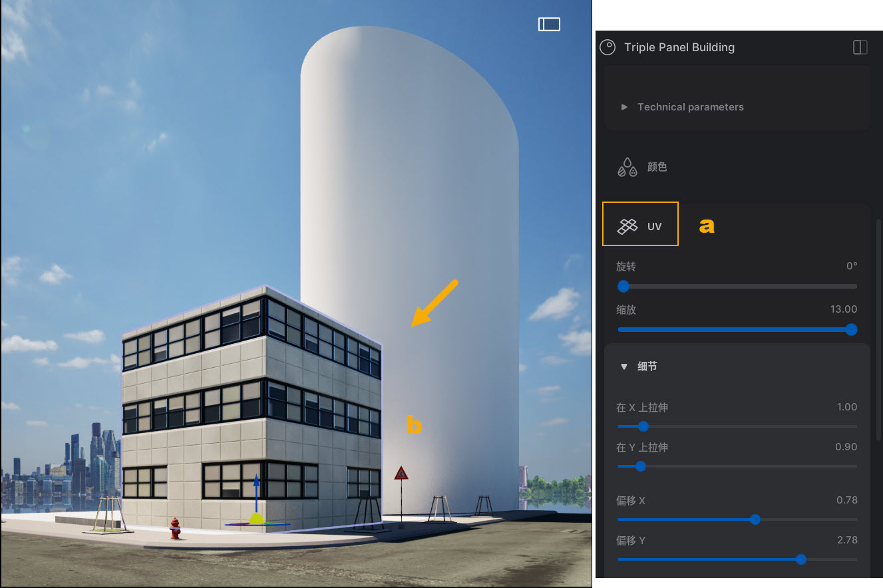Adjust the 在 Y 上拉伸 slider

[x=737, y=466]
